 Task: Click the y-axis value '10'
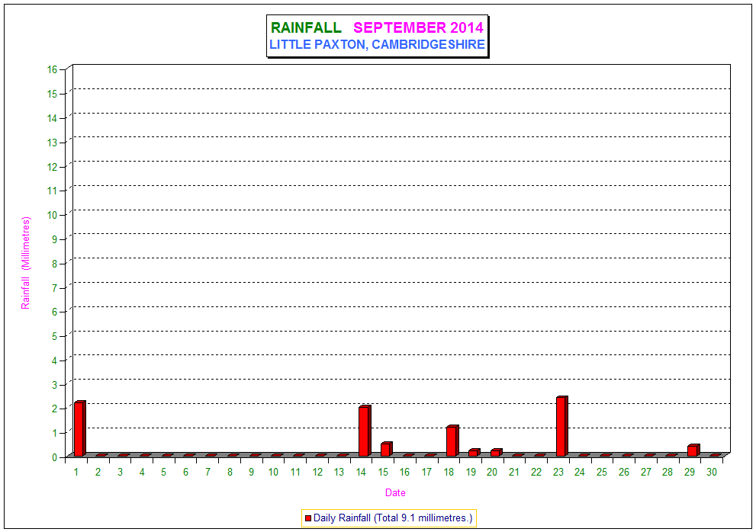(52, 215)
